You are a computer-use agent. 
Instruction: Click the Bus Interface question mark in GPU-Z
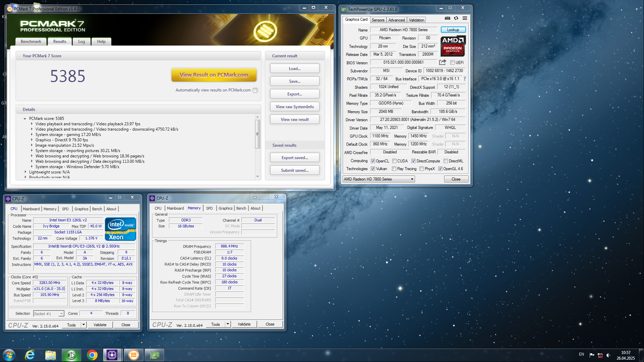pos(465,79)
